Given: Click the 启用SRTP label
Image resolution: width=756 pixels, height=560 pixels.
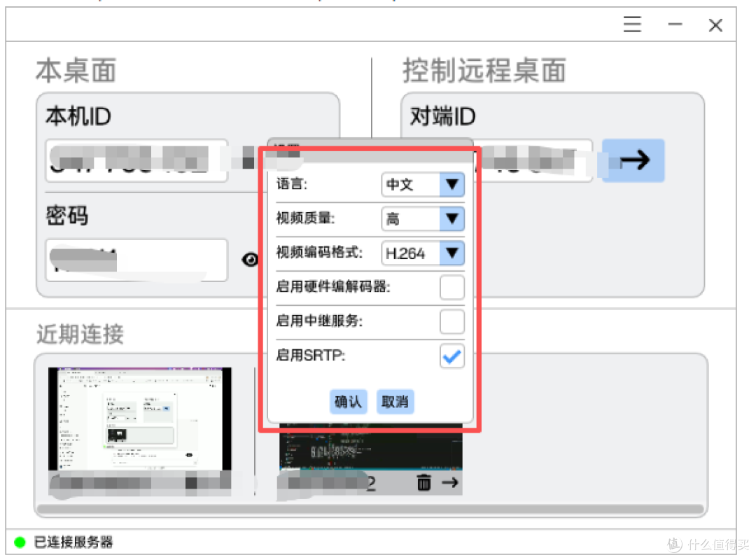Looking at the screenshot, I should (x=311, y=355).
